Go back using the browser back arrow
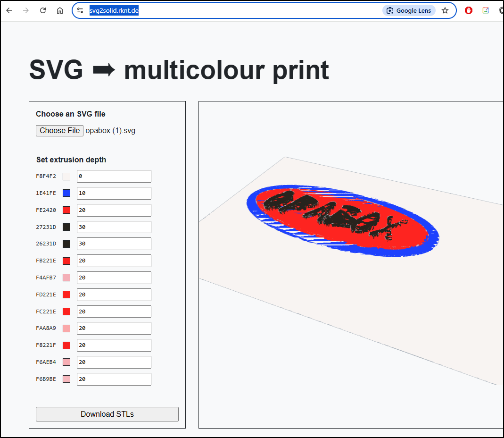The image size is (504, 438). point(9,10)
